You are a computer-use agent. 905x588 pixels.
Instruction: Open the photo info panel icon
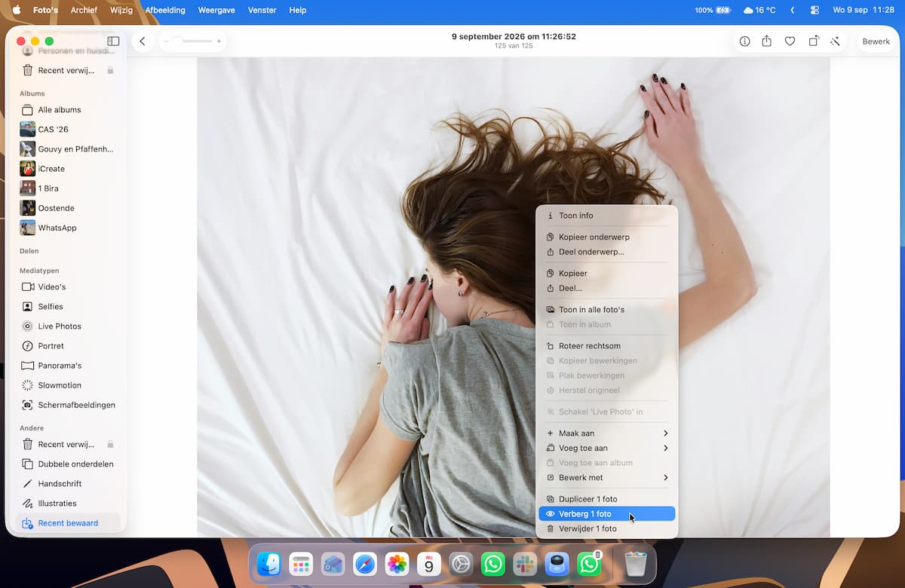(744, 41)
